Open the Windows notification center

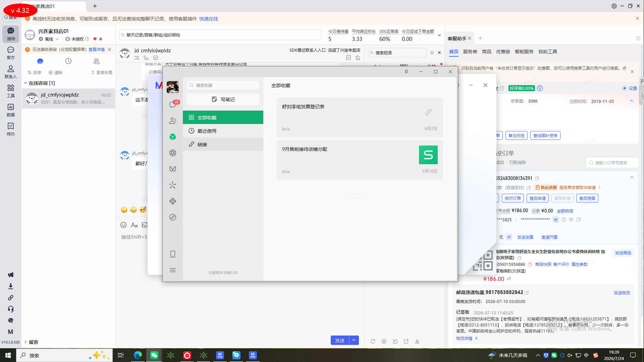click(633, 355)
